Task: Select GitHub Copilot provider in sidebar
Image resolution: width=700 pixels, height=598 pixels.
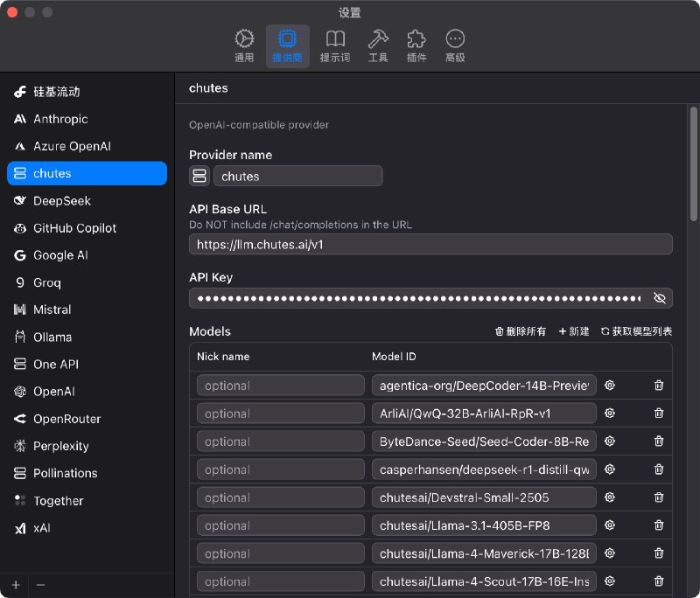Action: (x=87, y=228)
